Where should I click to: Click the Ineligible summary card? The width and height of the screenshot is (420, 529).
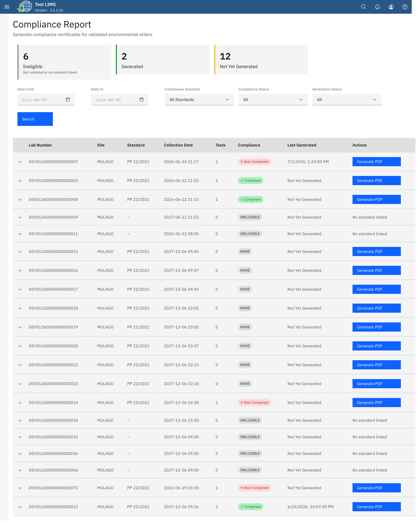tap(64, 62)
